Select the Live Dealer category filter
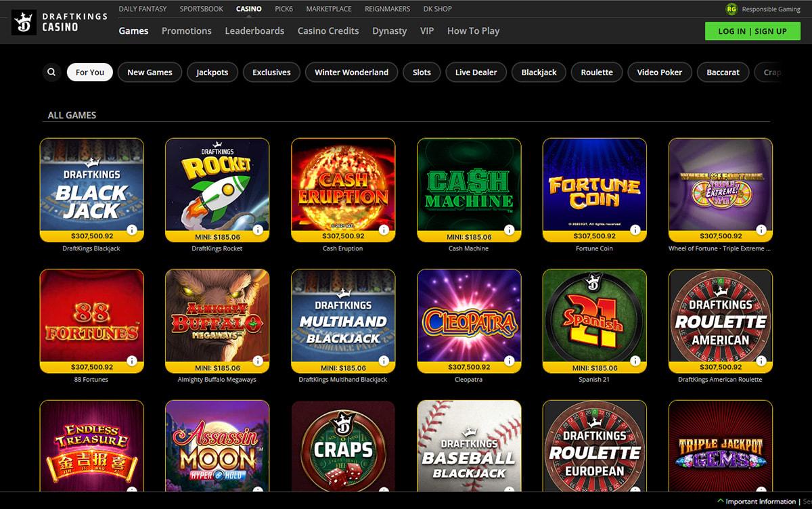 (476, 72)
